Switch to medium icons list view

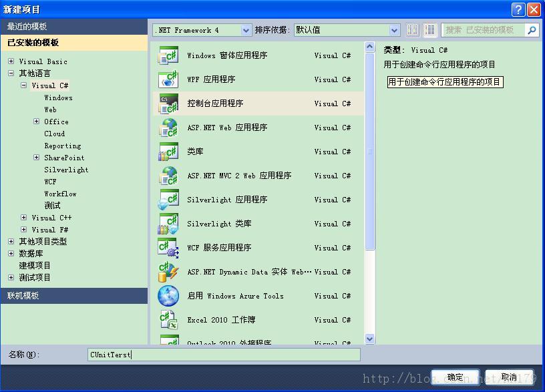pos(430,30)
